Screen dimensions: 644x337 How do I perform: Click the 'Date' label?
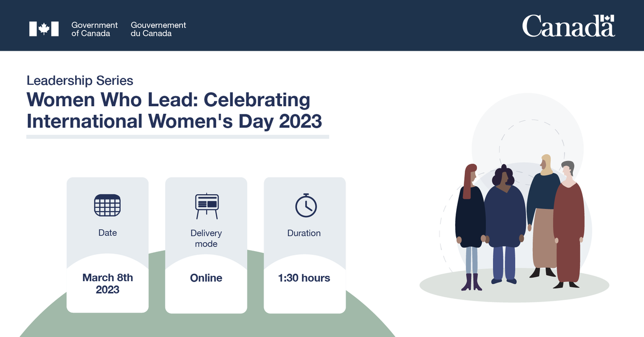coord(107,233)
